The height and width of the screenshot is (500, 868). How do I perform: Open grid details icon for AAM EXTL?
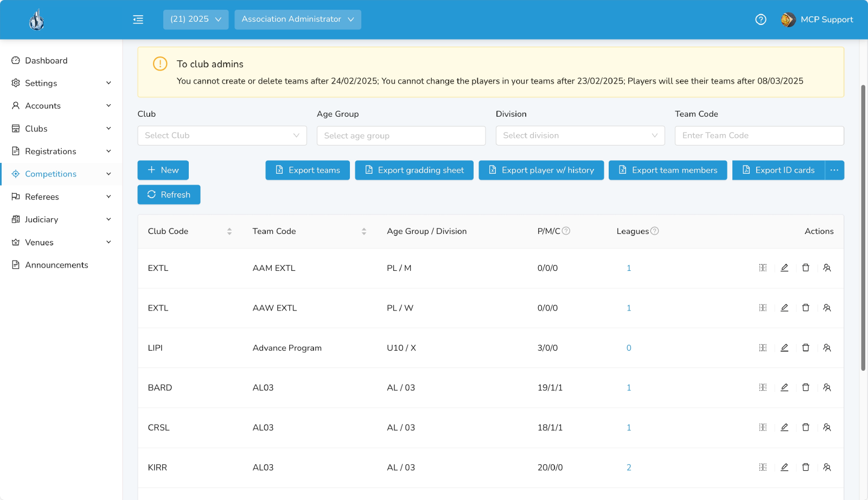[x=763, y=268]
